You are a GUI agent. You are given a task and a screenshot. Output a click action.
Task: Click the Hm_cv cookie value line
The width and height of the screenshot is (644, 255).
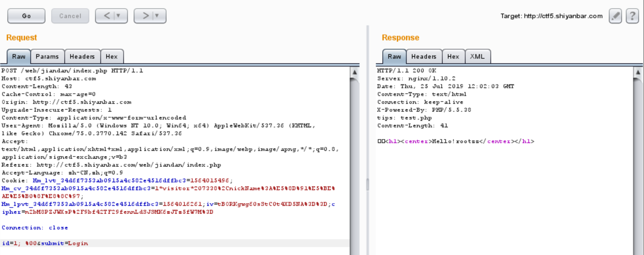tap(168, 188)
